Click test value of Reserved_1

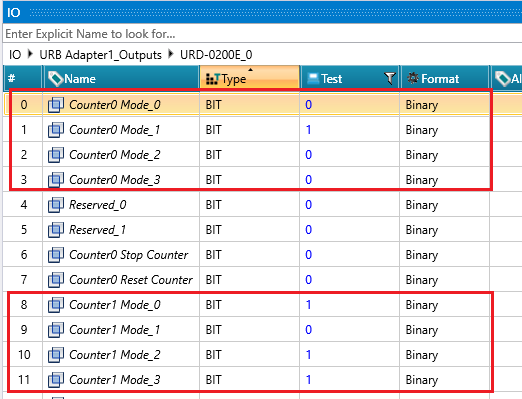[308, 230]
